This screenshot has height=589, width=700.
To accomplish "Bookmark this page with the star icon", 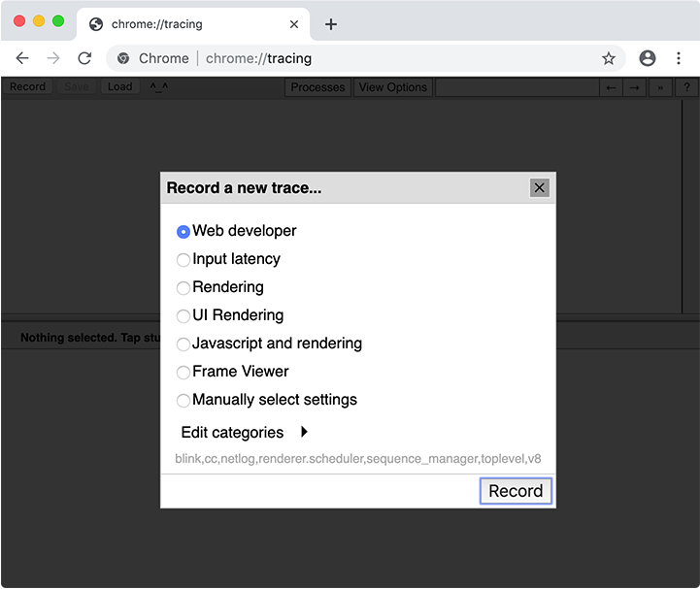I will coord(609,58).
